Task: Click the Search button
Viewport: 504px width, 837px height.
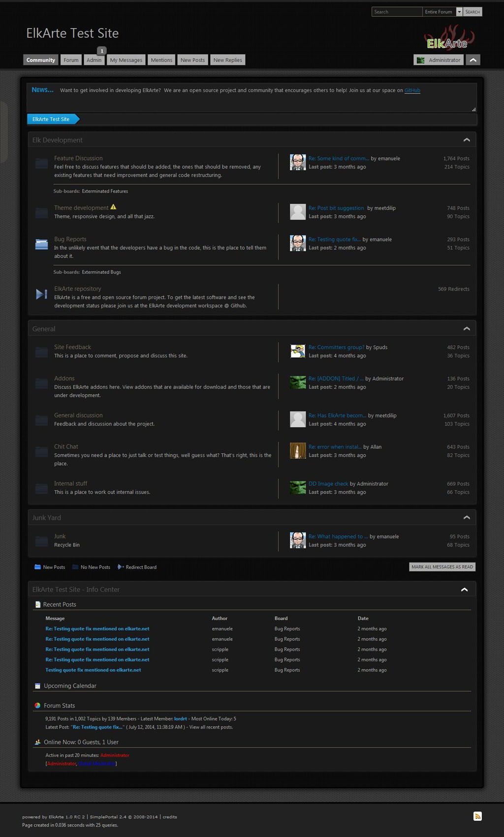Action: point(472,12)
